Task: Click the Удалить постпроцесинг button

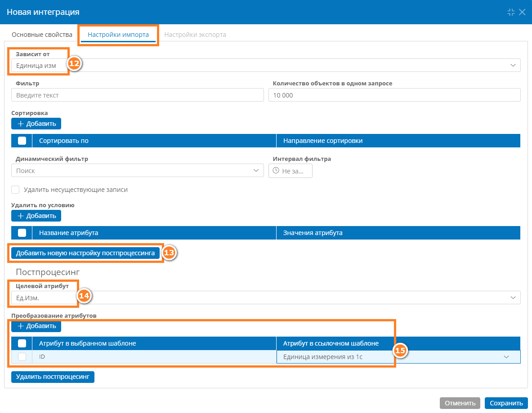Action: [53, 377]
